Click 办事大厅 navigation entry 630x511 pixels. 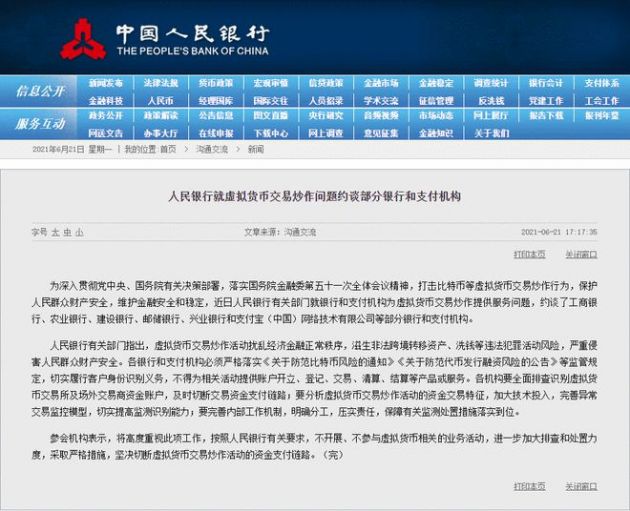(x=161, y=133)
